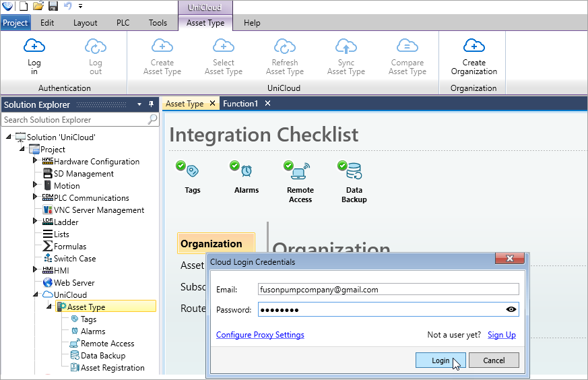Click the Email input field
Viewport: 588px width, 380px height.
click(x=387, y=290)
